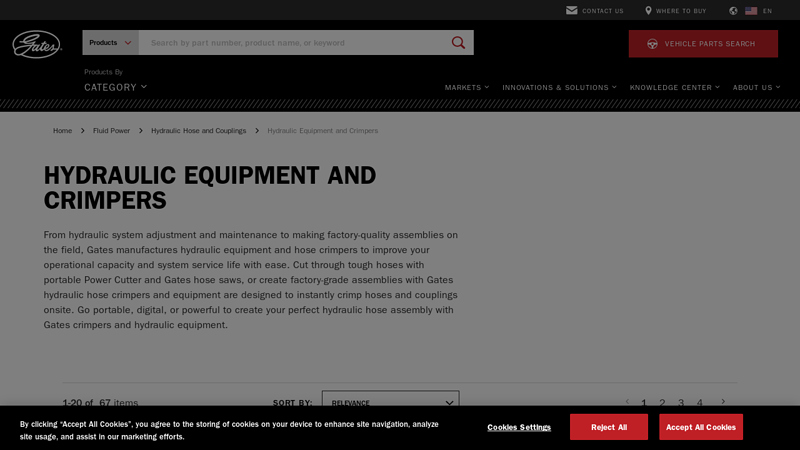This screenshot has height=450, width=800.
Task: Expand the About Us menu
Action: point(757,87)
